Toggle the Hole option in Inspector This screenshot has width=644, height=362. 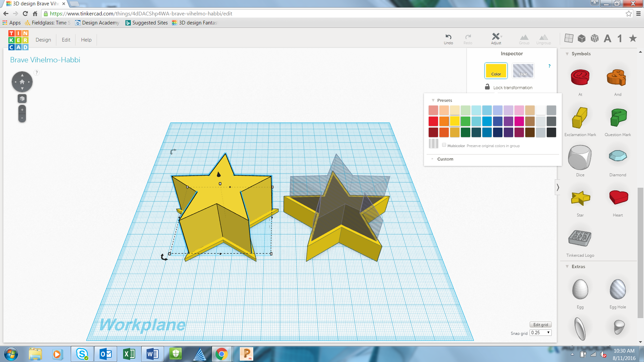(x=523, y=71)
